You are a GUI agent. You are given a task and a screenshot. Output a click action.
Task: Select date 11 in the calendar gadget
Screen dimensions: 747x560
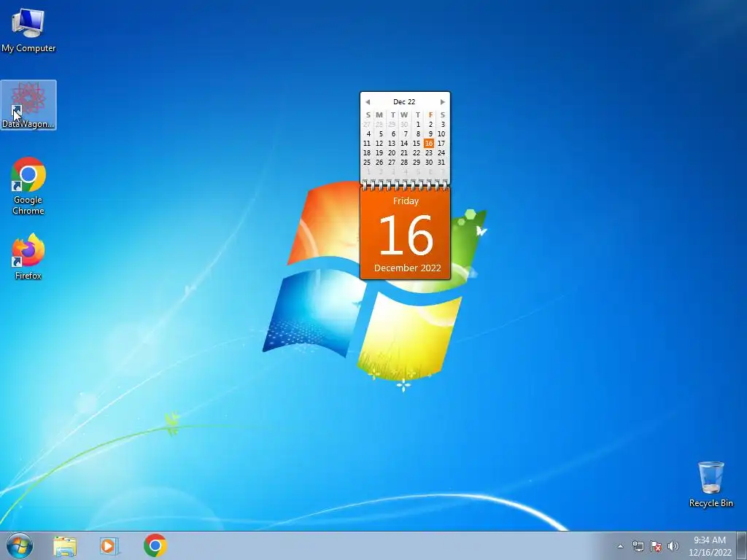367,144
